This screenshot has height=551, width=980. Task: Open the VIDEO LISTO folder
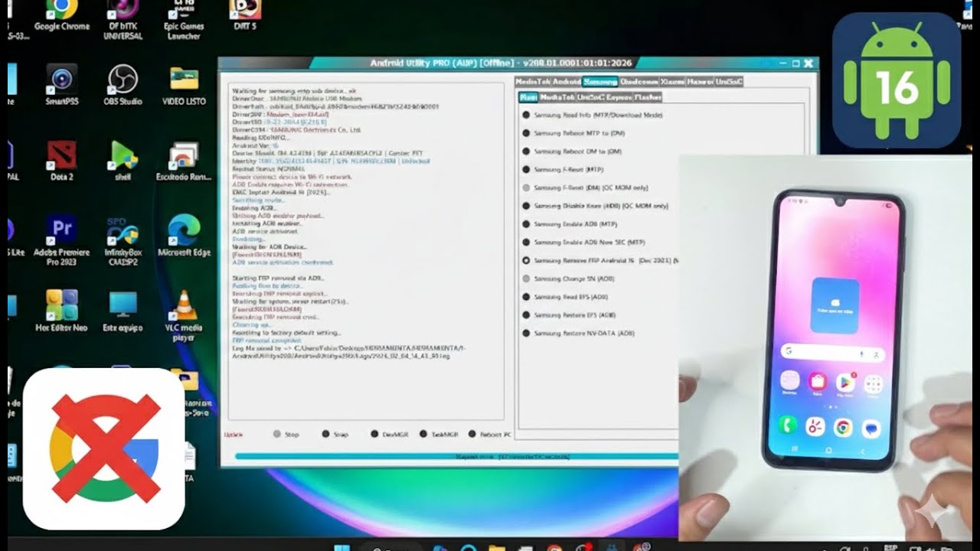(184, 85)
